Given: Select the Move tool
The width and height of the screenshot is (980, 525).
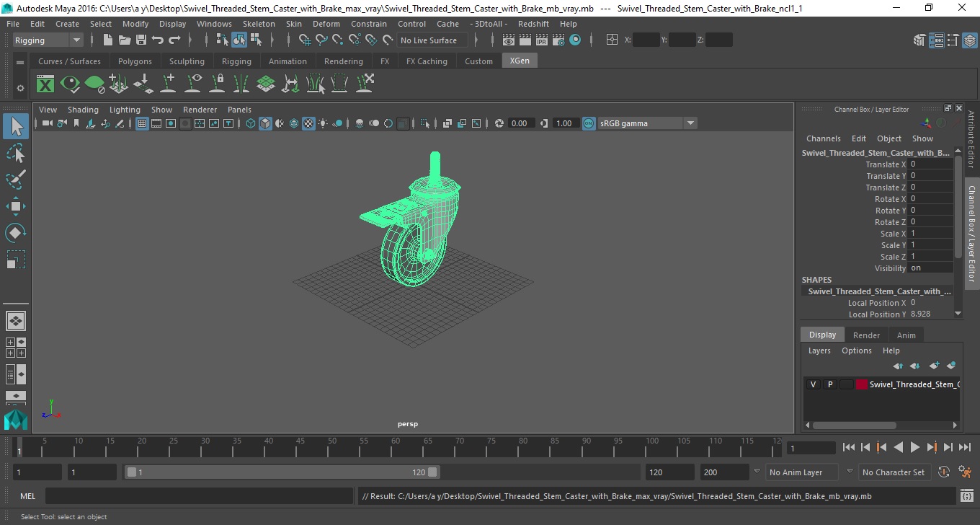Looking at the screenshot, I should point(16,206).
